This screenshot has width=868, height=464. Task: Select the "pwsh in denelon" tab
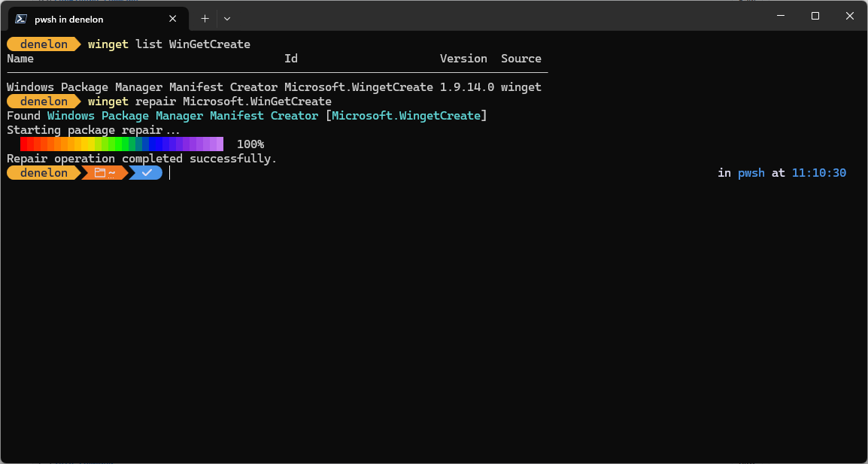99,19
